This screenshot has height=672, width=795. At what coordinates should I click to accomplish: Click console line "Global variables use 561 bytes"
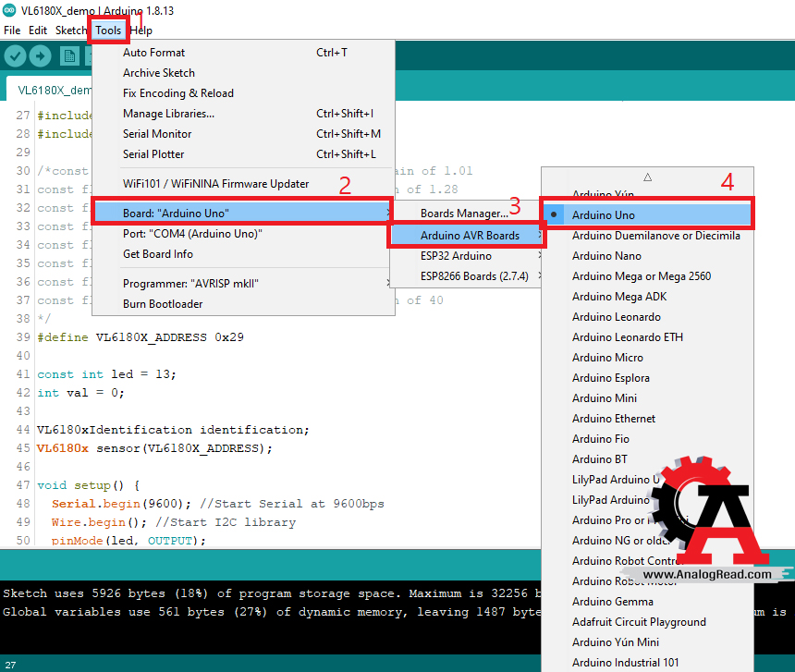click(x=271, y=612)
